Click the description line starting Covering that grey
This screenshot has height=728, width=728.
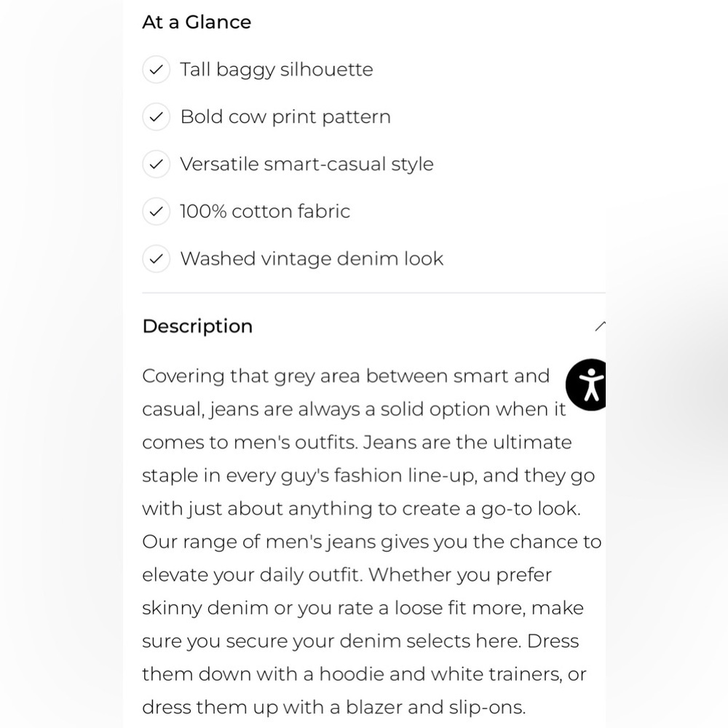346,376
